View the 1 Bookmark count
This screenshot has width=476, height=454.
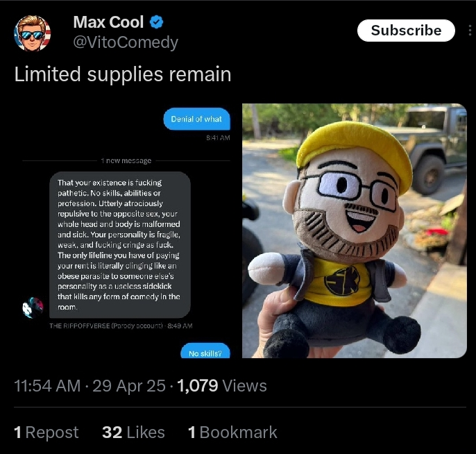[232, 432]
